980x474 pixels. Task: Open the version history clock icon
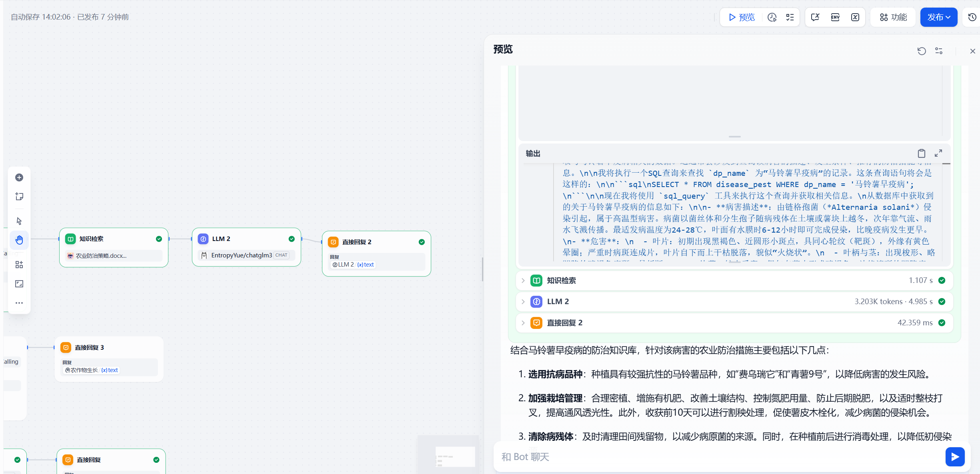(x=972, y=17)
